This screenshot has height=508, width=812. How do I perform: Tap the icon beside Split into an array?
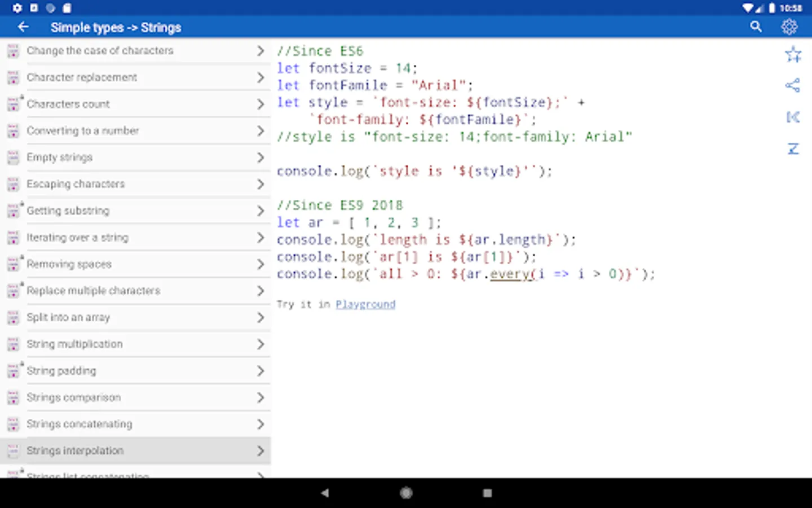13,317
